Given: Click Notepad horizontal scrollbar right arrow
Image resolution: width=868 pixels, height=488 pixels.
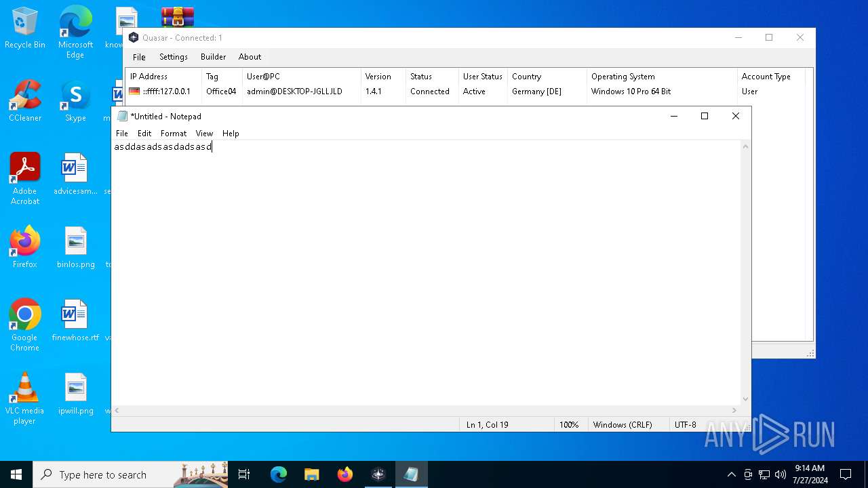Looking at the screenshot, I should click(734, 410).
